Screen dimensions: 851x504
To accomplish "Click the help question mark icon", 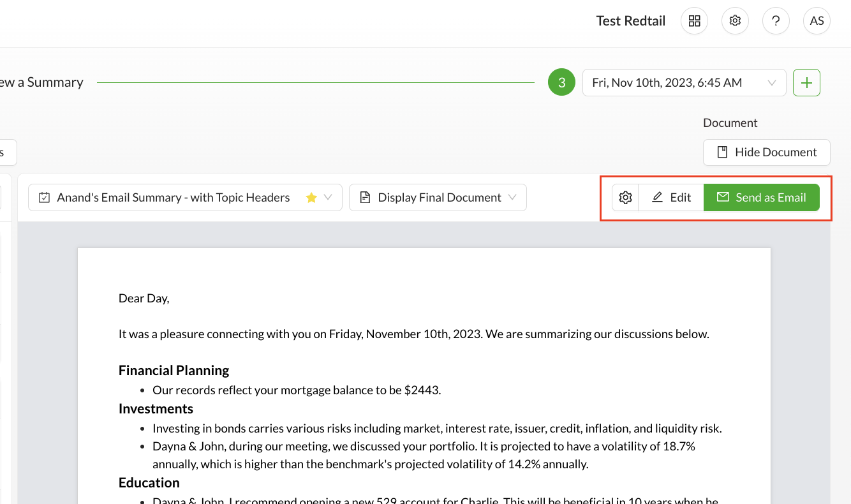I will point(776,21).
